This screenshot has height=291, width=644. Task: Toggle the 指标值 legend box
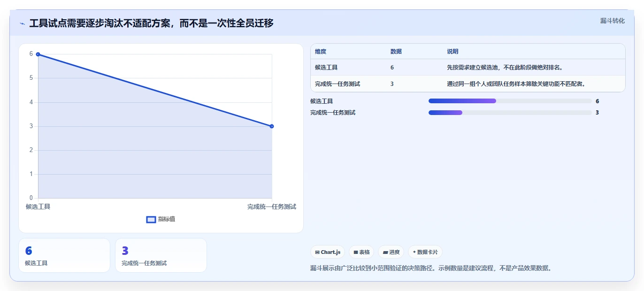tap(151, 219)
